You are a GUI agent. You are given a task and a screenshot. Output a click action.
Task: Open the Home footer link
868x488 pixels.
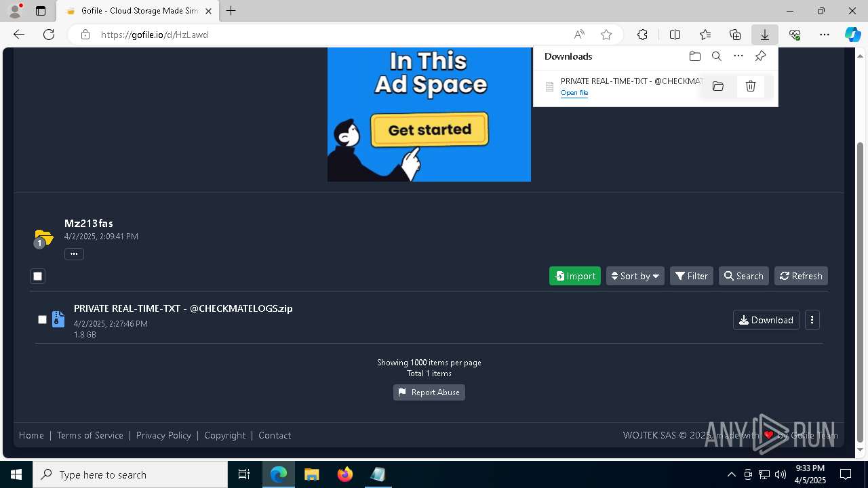[x=31, y=435]
